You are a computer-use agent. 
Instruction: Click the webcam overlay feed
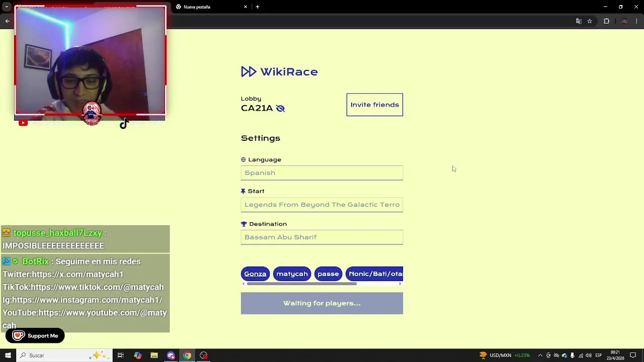pyautogui.click(x=90, y=60)
